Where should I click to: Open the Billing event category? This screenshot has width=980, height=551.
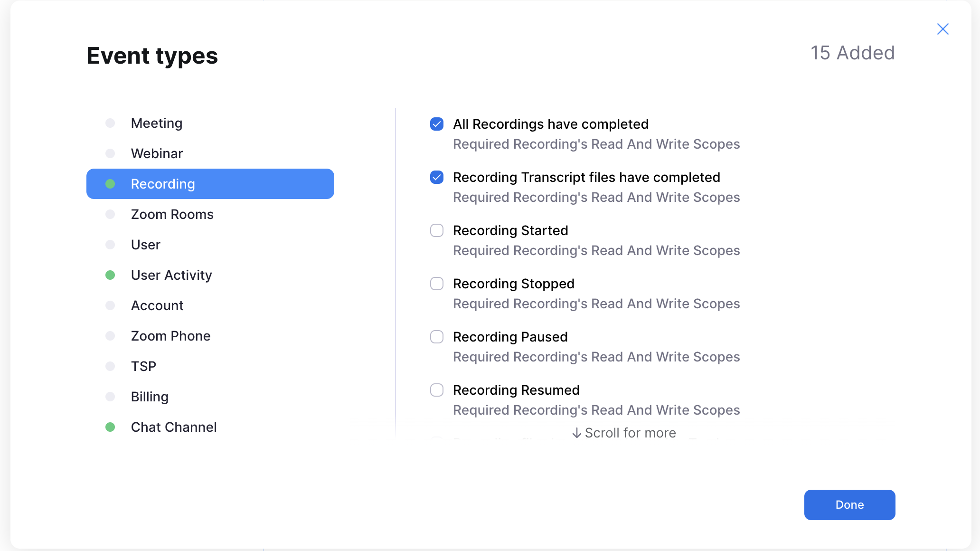[x=150, y=397]
